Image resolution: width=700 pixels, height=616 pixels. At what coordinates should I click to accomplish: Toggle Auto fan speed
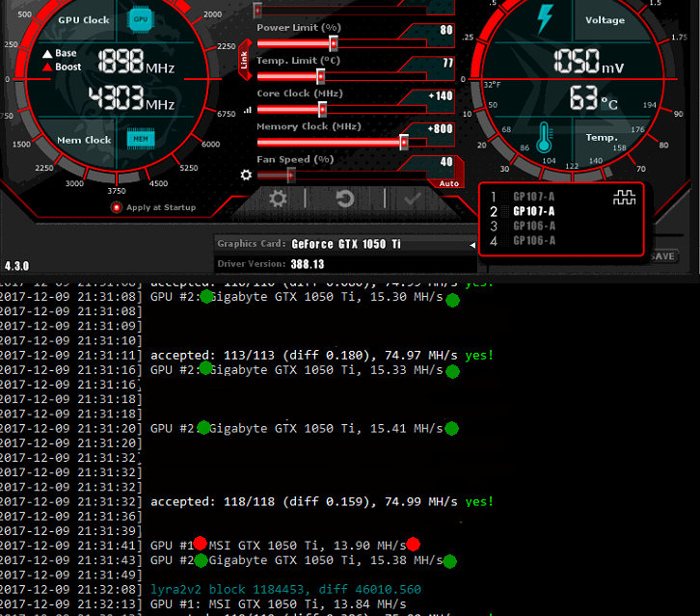pyautogui.click(x=448, y=183)
